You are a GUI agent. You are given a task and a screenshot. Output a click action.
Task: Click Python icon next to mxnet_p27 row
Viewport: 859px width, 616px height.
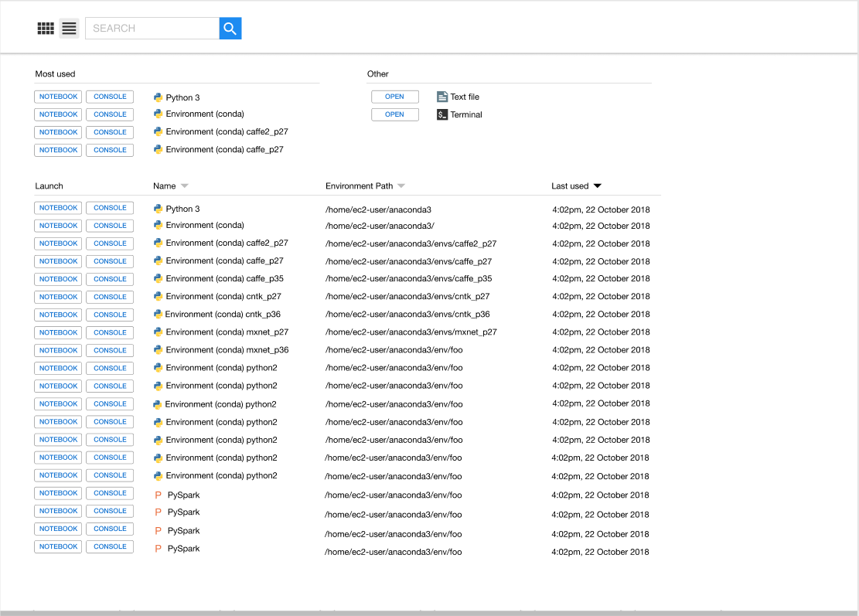pos(159,332)
